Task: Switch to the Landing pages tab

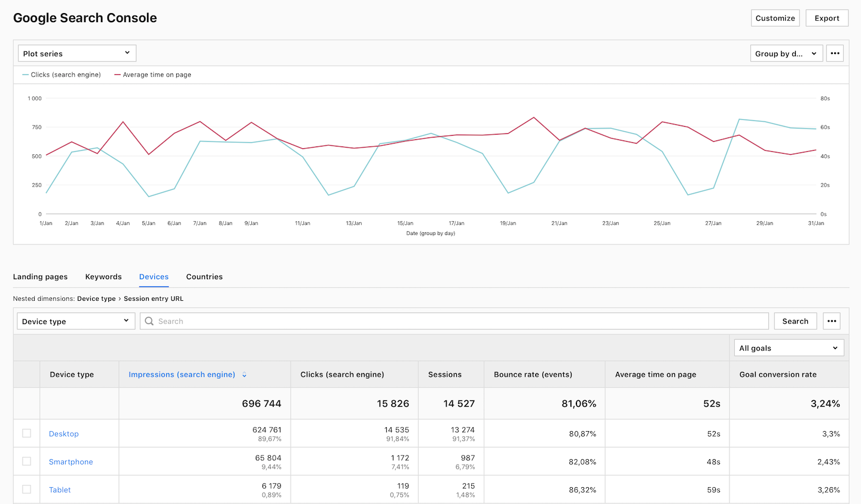Action: tap(40, 277)
